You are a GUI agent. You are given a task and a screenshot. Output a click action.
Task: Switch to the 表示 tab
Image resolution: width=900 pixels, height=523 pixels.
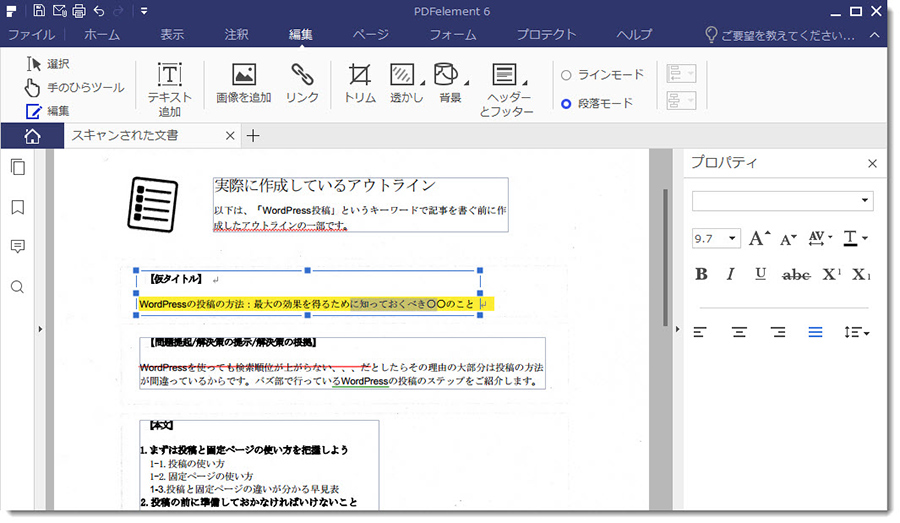(x=172, y=34)
